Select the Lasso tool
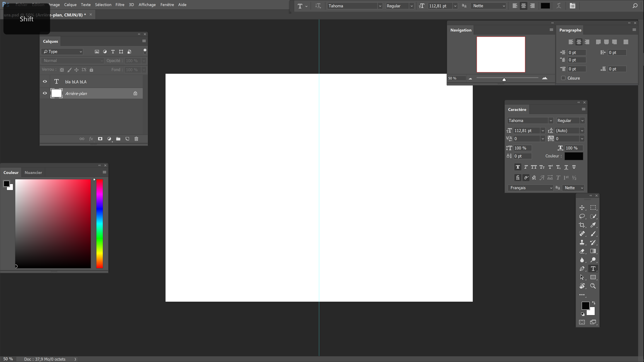The image size is (644, 362). point(582,216)
